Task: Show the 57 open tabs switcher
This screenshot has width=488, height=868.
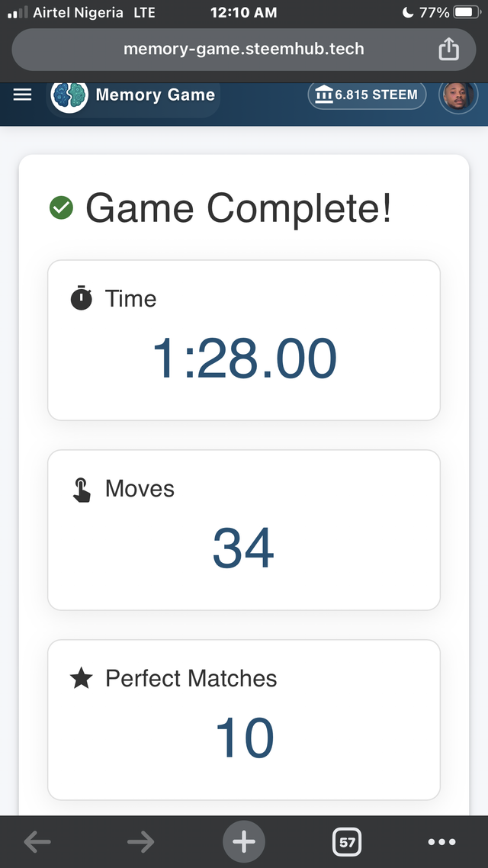Action: pos(347,842)
